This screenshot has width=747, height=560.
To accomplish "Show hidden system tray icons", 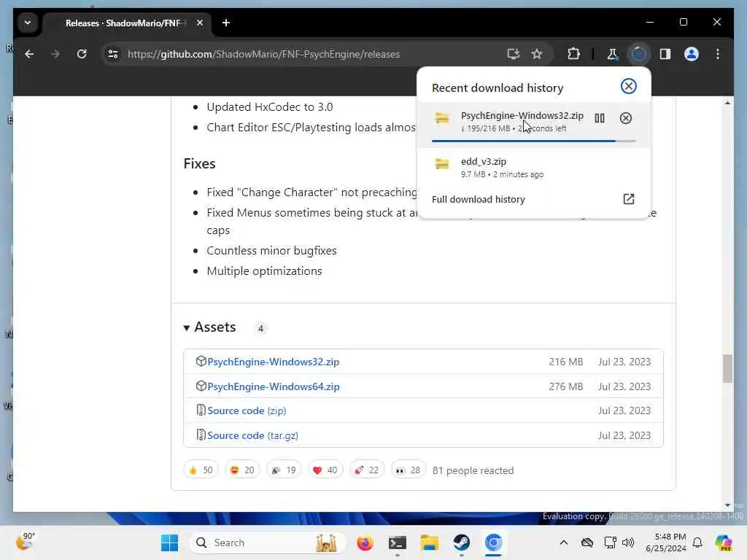I will (564, 542).
